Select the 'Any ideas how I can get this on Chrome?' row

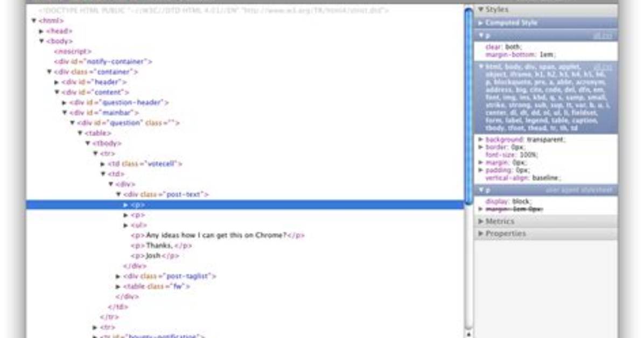218,235
